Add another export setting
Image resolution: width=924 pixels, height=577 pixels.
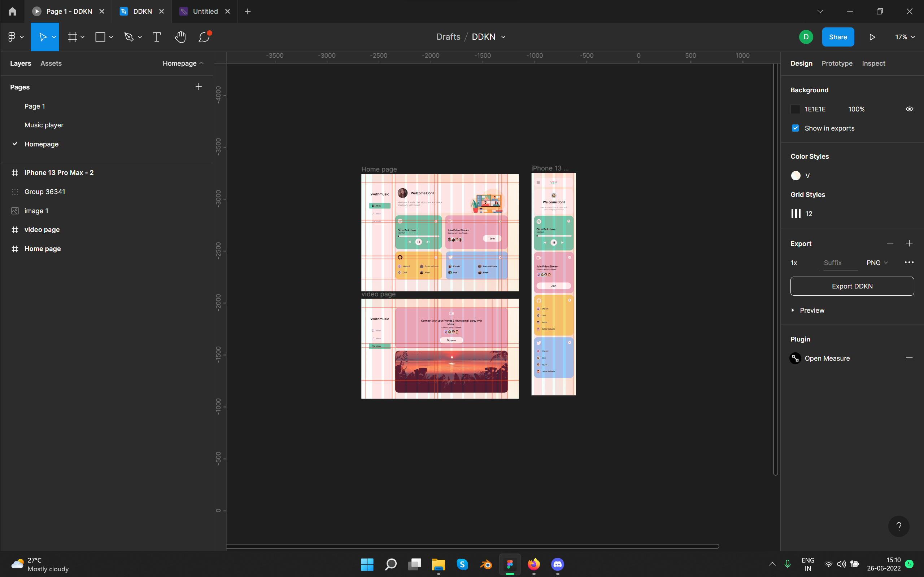click(x=909, y=243)
